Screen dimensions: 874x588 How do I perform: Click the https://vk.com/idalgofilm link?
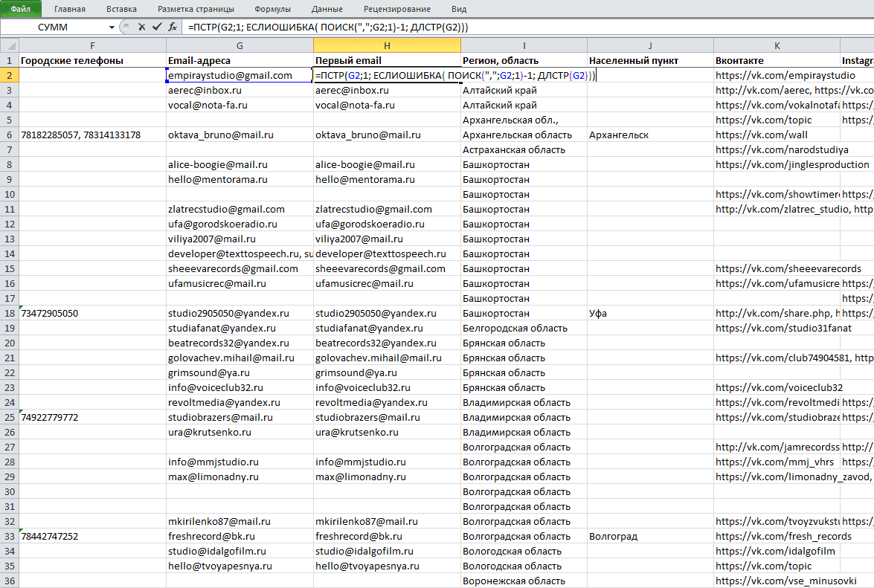(x=777, y=551)
